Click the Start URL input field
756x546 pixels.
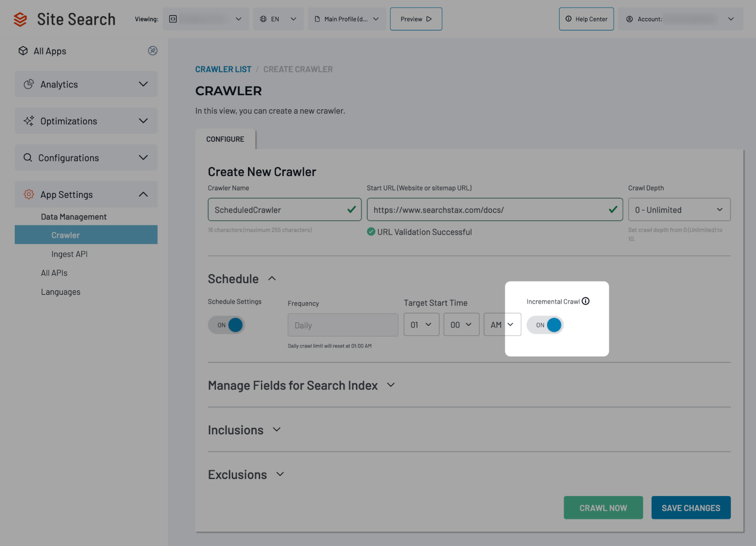[x=495, y=209]
